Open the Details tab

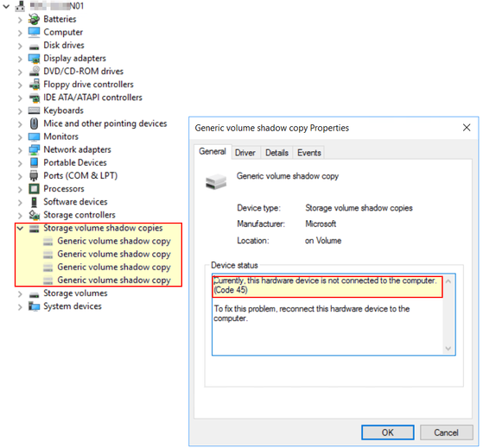276,153
